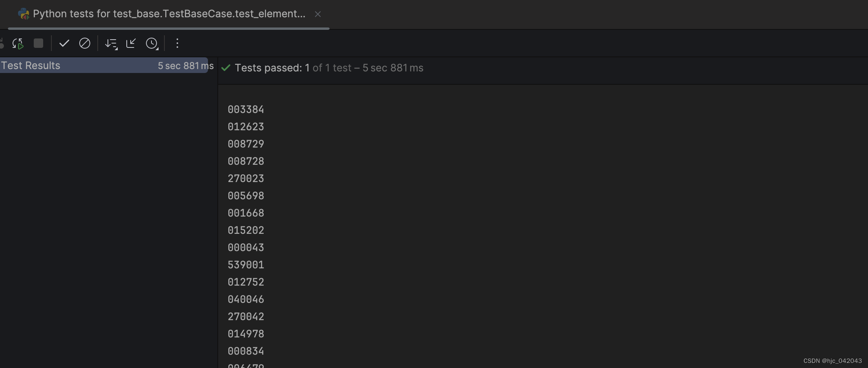Select the Test Results tree node
The image size is (868, 368).
click(x=104, y=66)
